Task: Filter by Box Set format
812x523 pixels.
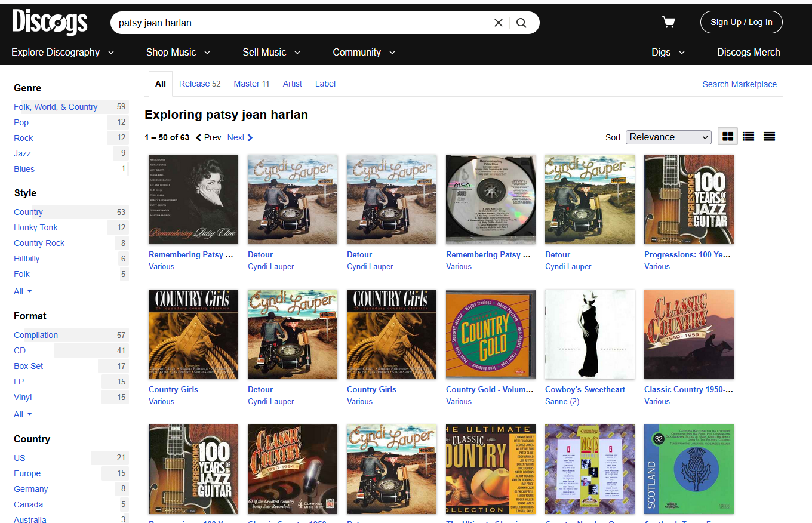Action: coord(29,366)
